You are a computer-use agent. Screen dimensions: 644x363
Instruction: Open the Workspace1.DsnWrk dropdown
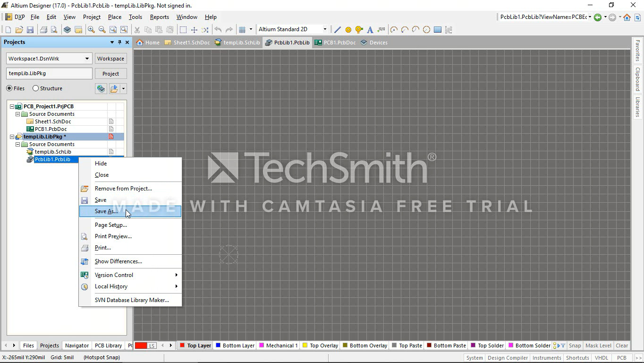(x=87, y=59)
